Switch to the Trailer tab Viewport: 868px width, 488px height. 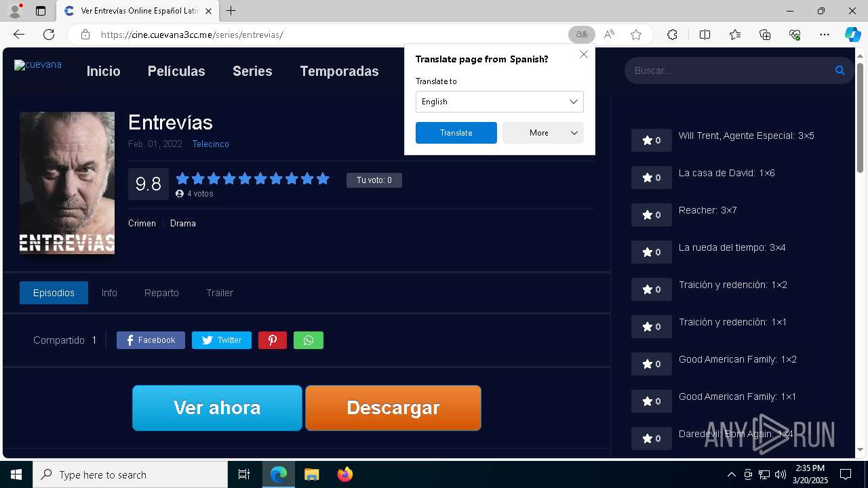point(220,293)
